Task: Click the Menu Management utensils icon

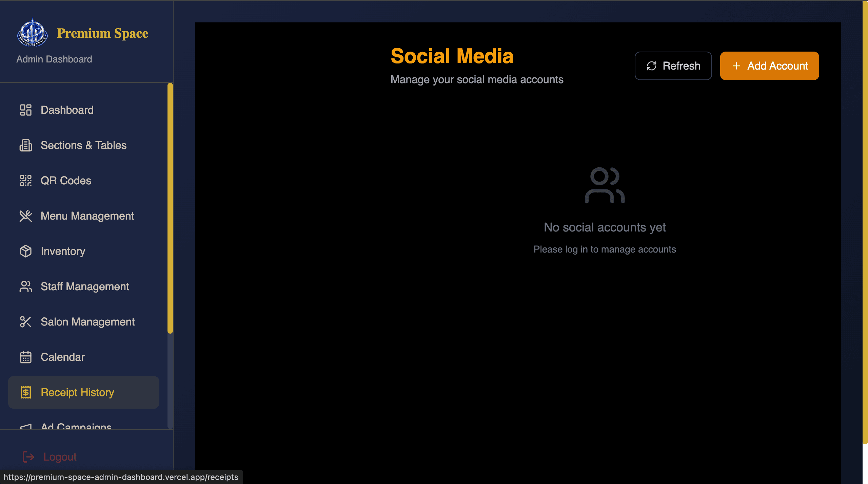Action: point(26,216)
